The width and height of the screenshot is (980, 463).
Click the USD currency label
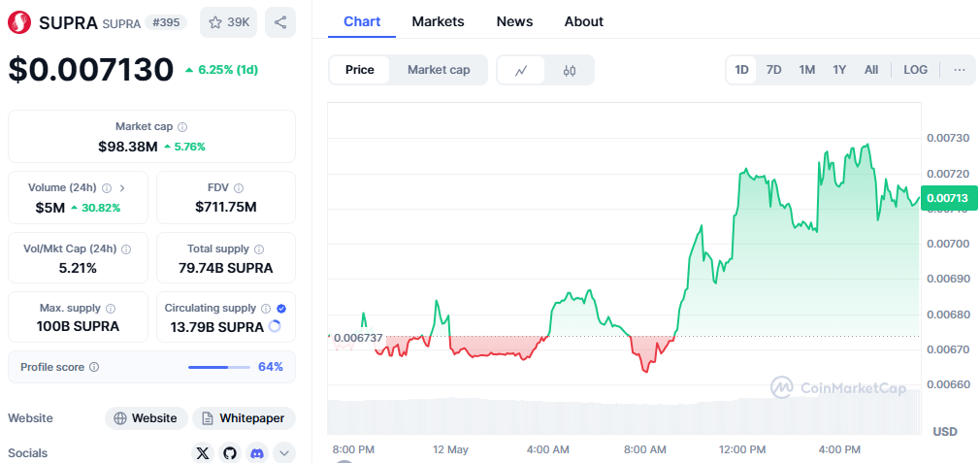[x=945, y=432]
